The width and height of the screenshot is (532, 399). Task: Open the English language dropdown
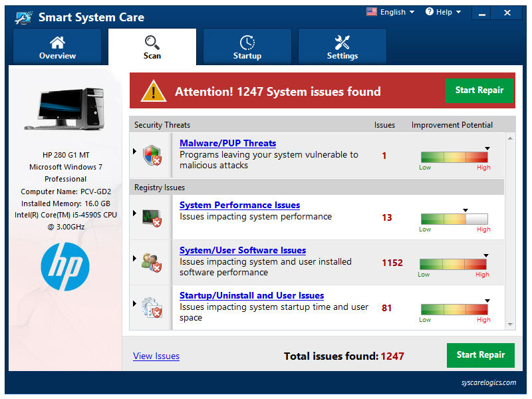397,12
